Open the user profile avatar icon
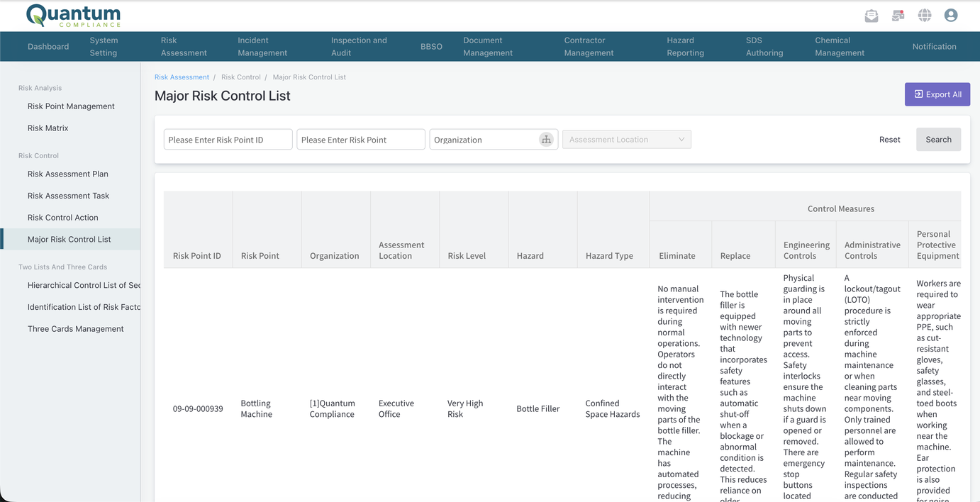This screenshot has width=980, height=502. click(951, 16)
